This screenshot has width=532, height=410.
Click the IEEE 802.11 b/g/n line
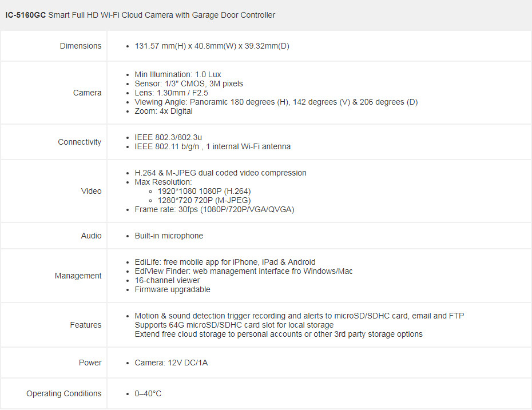pos(212,146)
